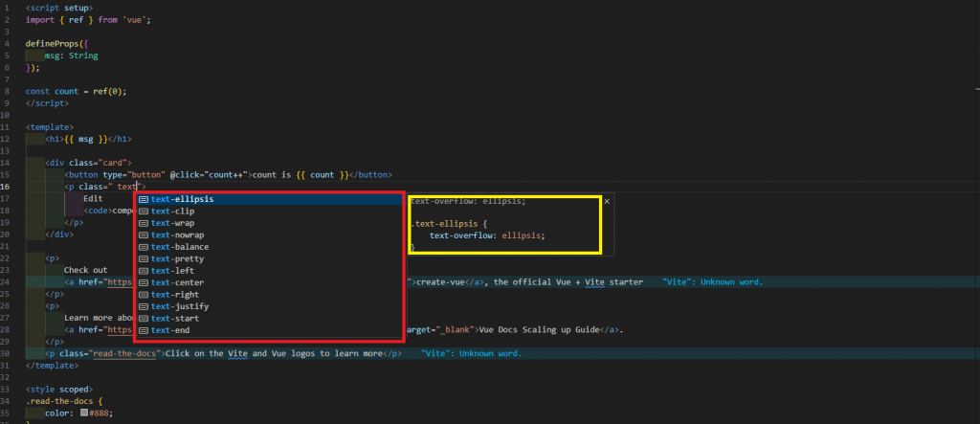980x424 pixels.
Task: Click the 'class="card"' div line
Action: (x=88, y=163)
